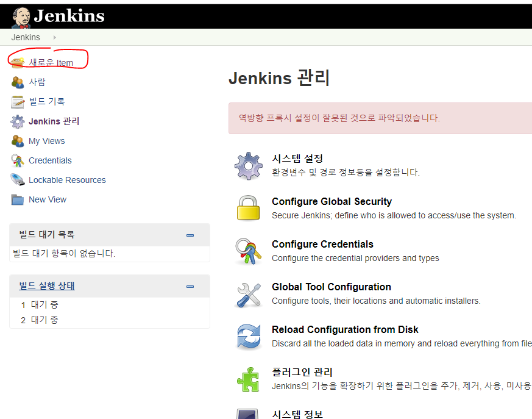Click the reverse proxy warning message

[339, 118]
